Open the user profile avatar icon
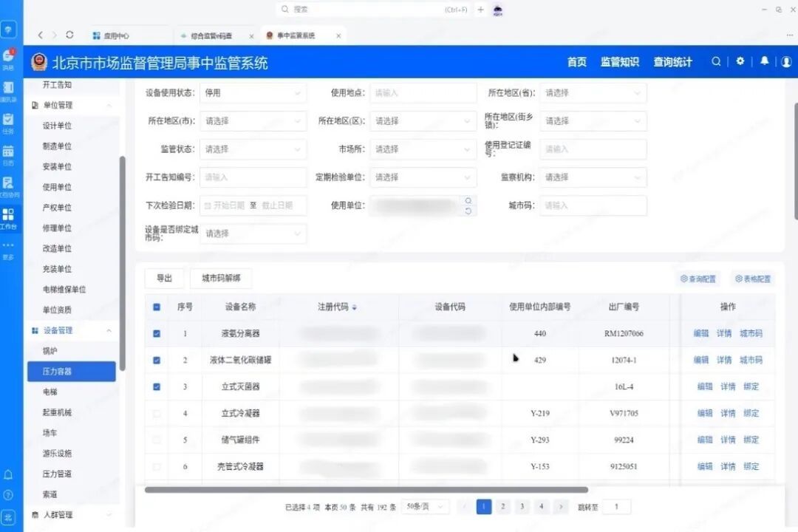Image resolution: width=798 pixels, height=532 pixels. pyautogui.click(x=786, y=62)
